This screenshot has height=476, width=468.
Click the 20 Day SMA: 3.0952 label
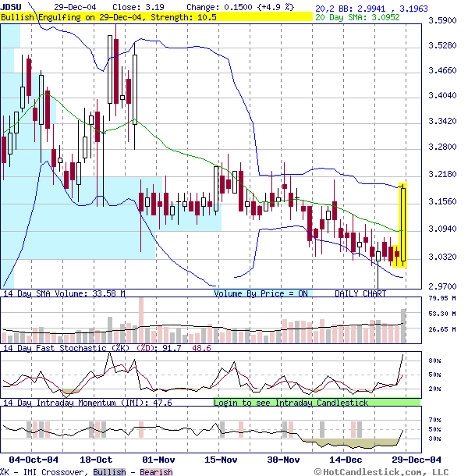[357, 17]
